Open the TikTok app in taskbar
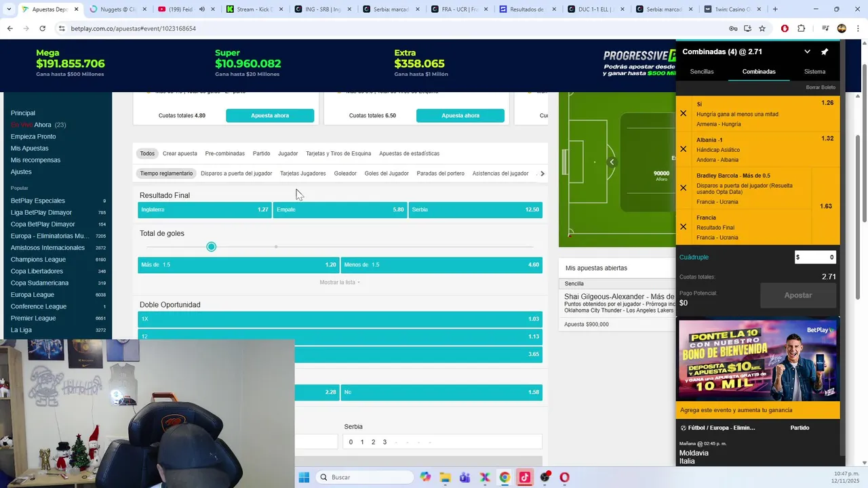 (x=524, y=477)
